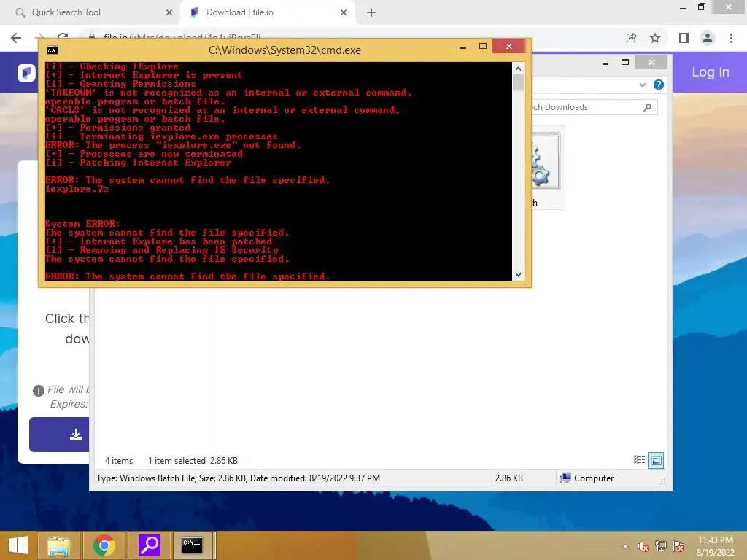Switch to the Quick Search Tool tab

(x=90, y=12)
